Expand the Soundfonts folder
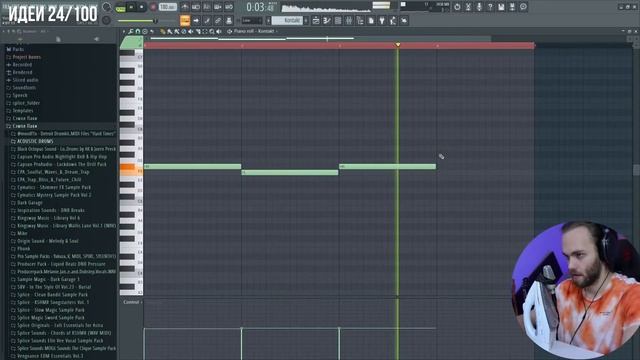Viewport: 640px width, 360px height. tap(21, 87)
